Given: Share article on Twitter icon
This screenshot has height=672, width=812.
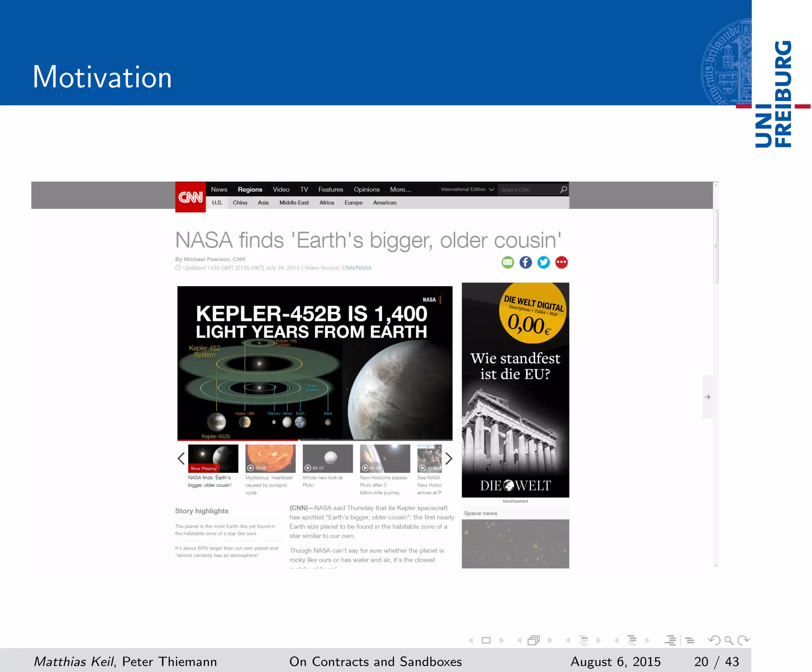Looking at the screenshot, I should click(x=543, y=262).
